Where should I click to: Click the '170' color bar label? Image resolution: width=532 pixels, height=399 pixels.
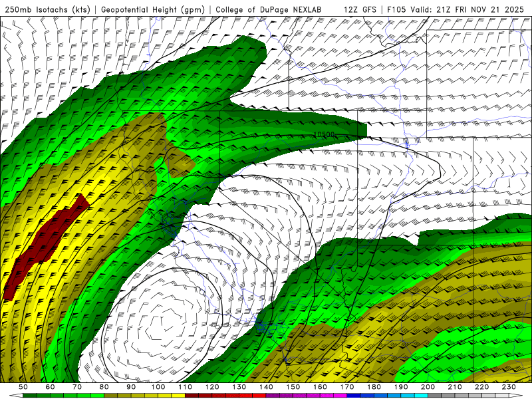pos(347,387)
